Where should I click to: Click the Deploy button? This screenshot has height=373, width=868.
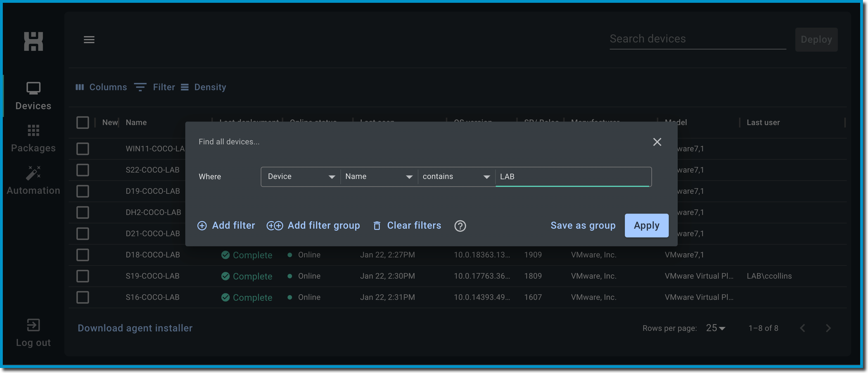tap(816, 39)
